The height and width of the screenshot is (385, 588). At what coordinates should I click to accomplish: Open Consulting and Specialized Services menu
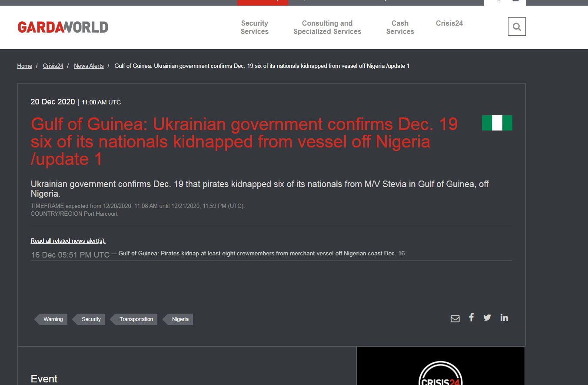[x=327, y=27]
